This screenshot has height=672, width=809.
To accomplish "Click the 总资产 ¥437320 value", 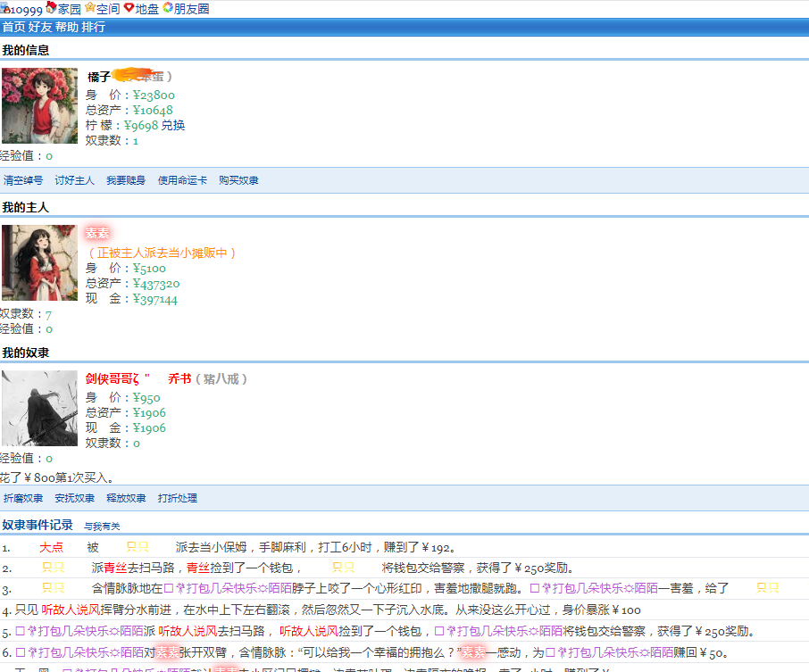I will click(x=156, y=284).
